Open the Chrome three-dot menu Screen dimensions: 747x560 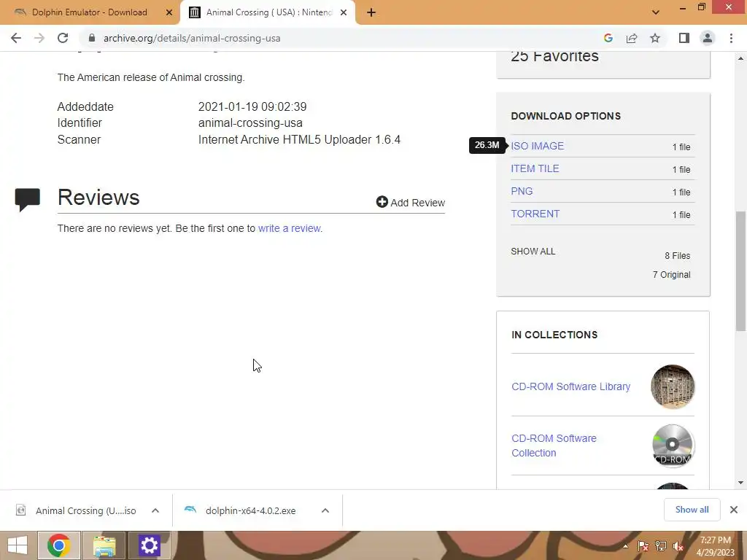coord(731,38)
